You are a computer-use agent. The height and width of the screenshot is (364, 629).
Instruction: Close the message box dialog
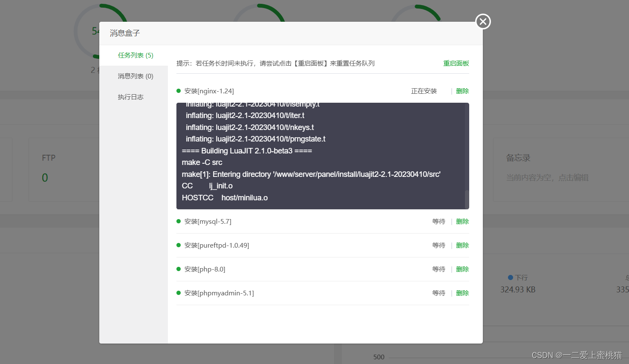483,21
